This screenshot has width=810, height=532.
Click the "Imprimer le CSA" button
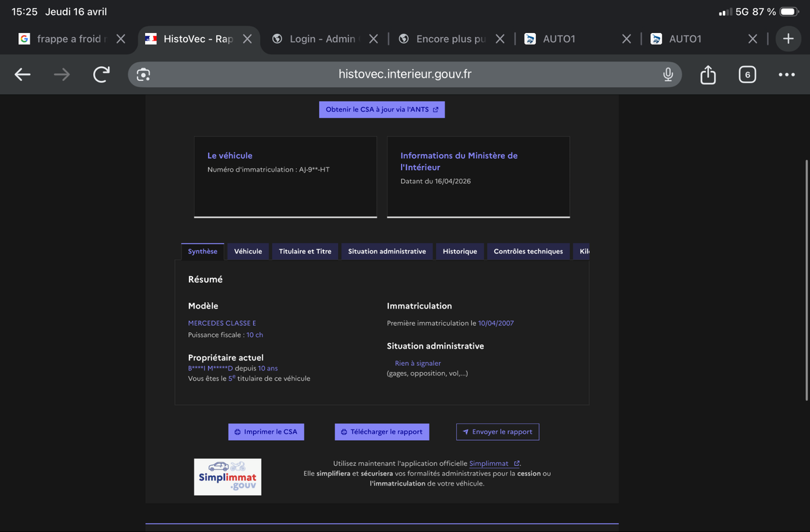point(266,432)
